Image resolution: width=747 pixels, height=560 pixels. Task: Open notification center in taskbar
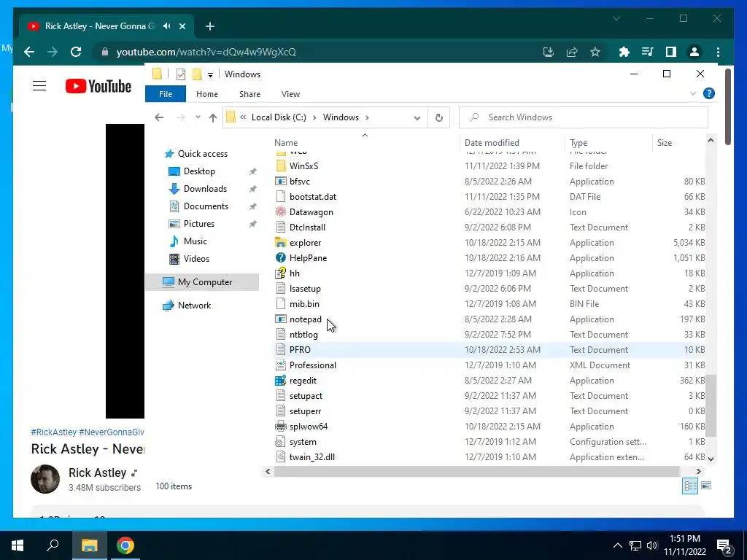724,546
